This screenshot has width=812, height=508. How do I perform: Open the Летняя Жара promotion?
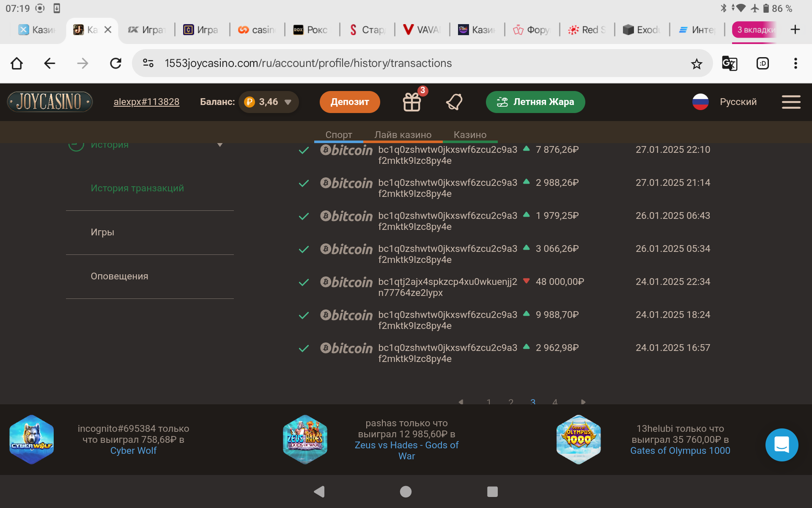click(x=535, y=102)
